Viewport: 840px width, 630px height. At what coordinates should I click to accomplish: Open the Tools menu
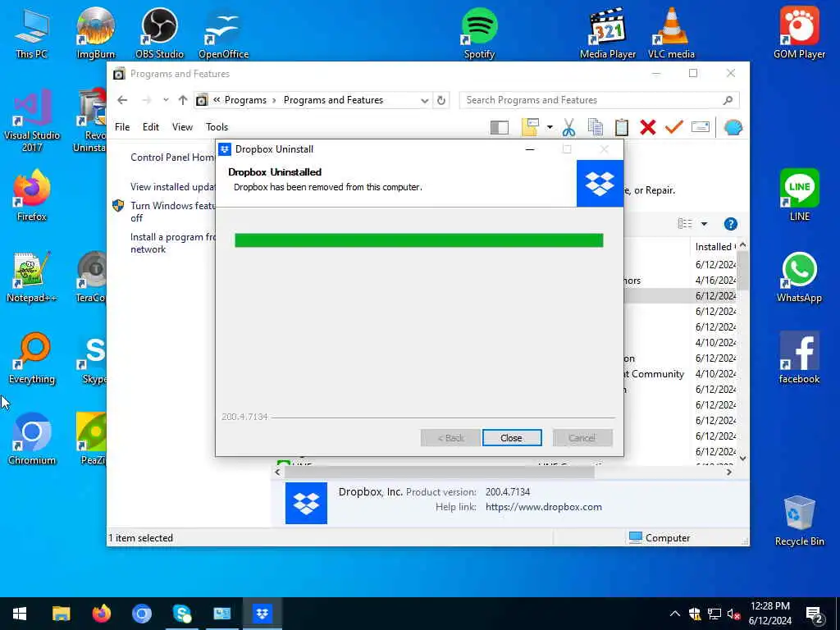coord(217,127)
